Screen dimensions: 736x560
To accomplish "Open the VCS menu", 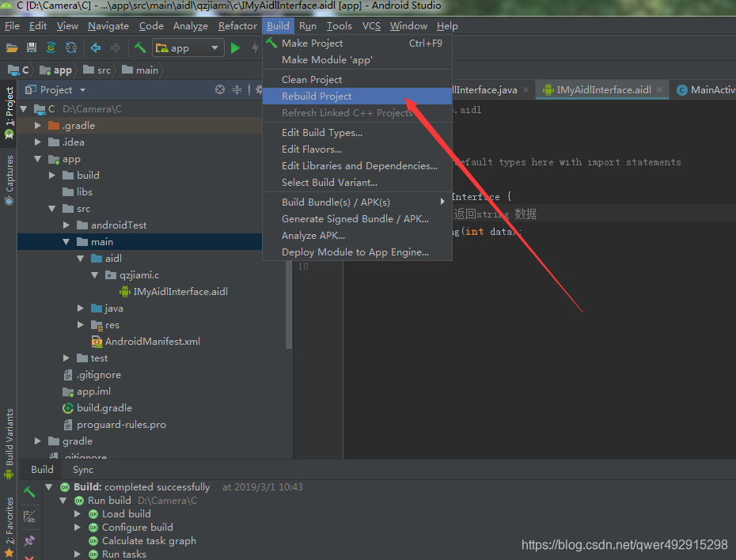I will (371, 26).
